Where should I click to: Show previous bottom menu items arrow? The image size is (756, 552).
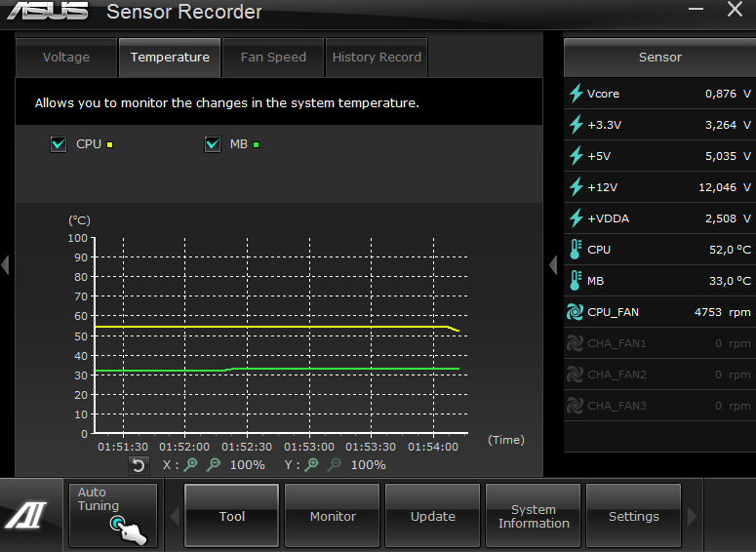175,516
